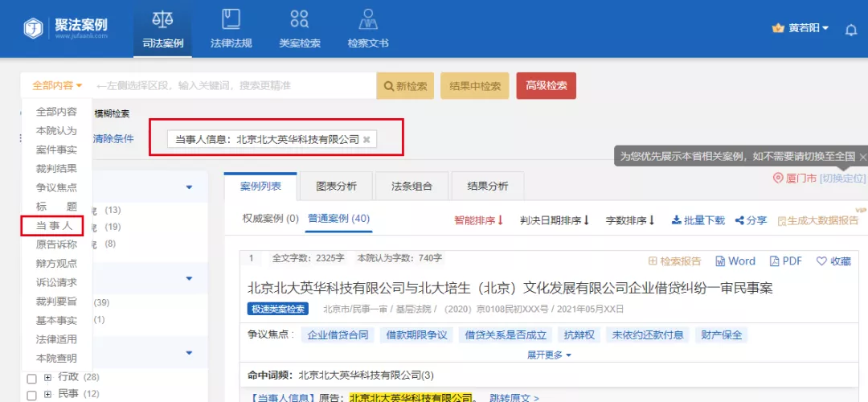This screenshot has height=402, width=868.
Task: Select 本院查明 in the dropdown list
Action: pyautogui.click(x=56, y=359)
